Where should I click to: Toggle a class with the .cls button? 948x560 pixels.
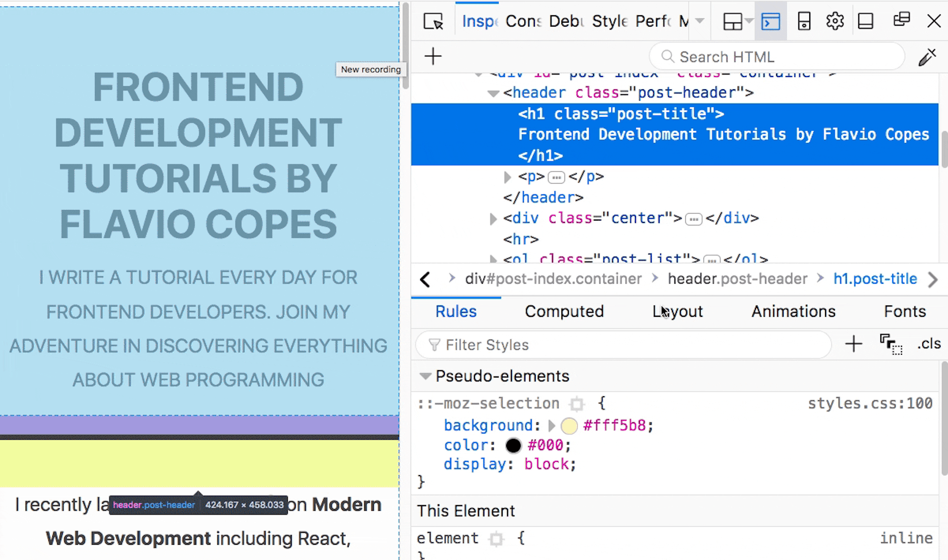(x=929, y=344)
